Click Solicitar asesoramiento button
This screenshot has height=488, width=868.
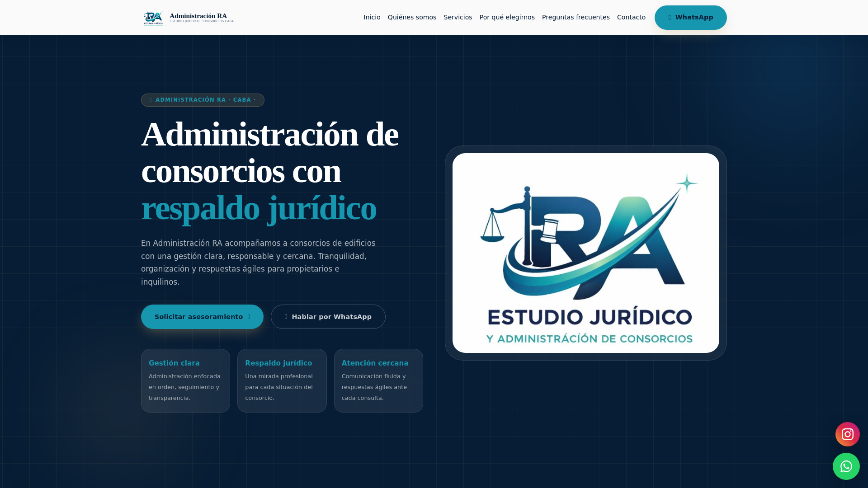point(202,317)
